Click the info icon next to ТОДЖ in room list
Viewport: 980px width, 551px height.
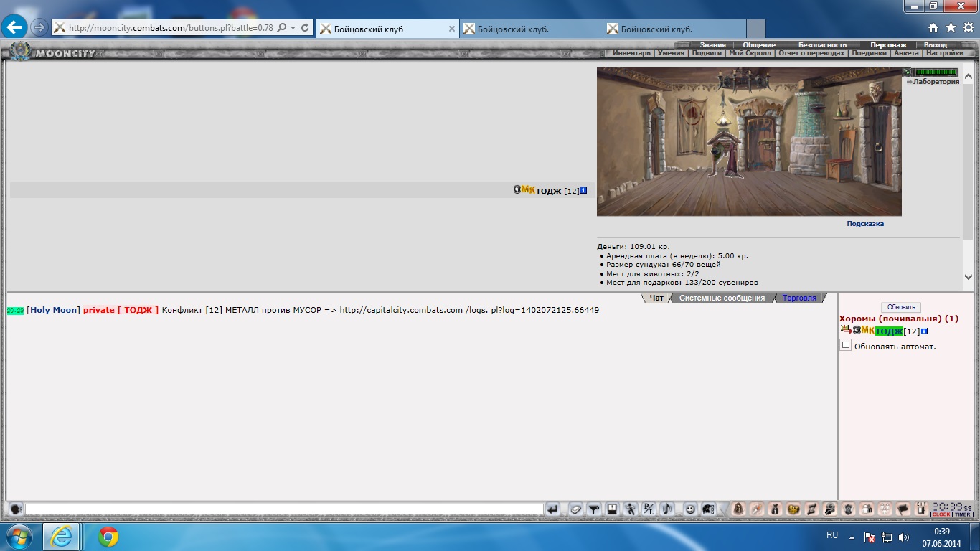(x=924, y=331)
